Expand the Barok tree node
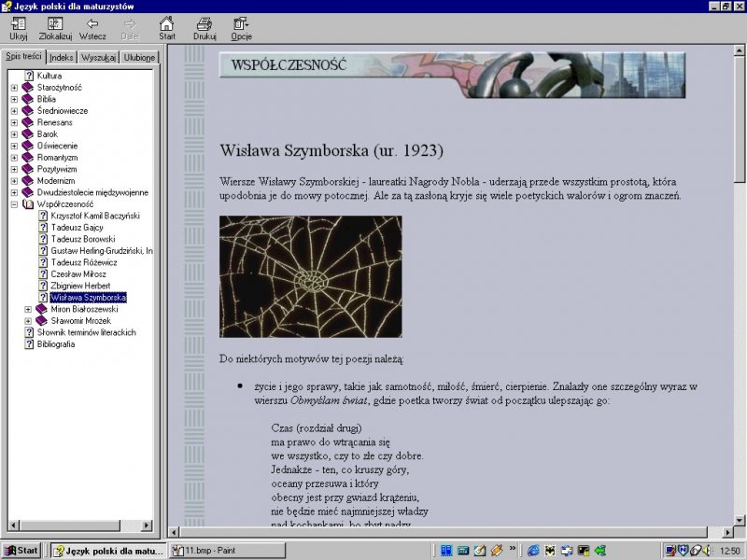Viewport: 747px width, 560px height. (x=15, y=134)
